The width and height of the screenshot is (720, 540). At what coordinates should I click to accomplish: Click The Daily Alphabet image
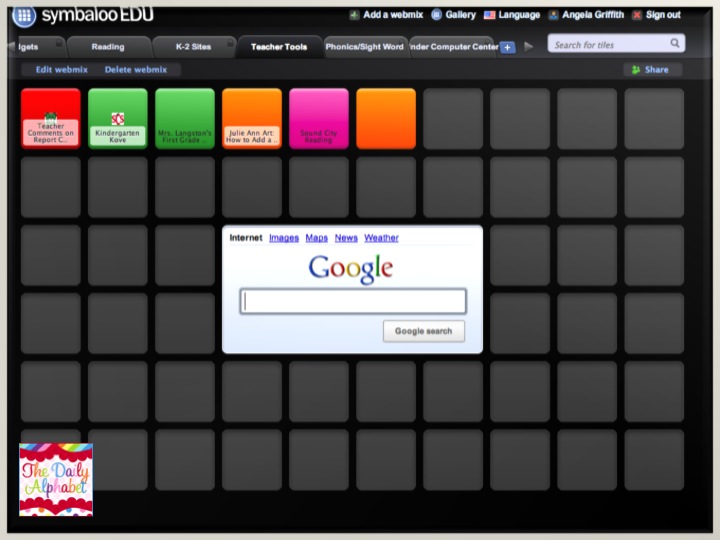pyautogui.click(x=56, y=479)
